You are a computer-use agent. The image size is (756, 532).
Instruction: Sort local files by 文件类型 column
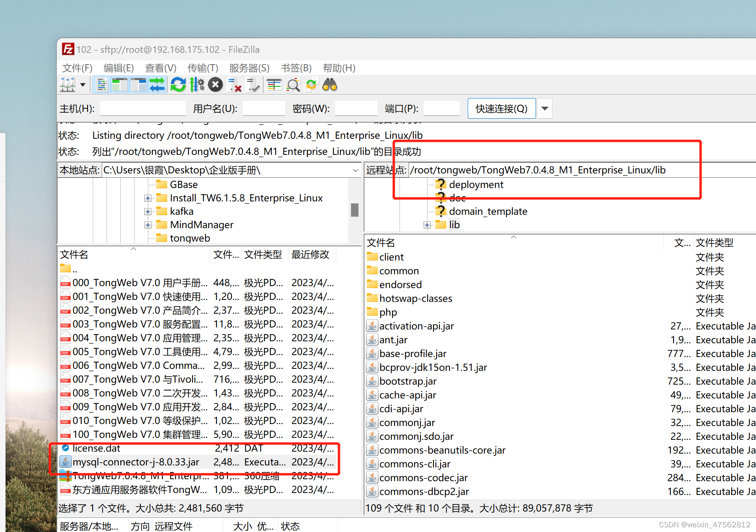[265, 255]
